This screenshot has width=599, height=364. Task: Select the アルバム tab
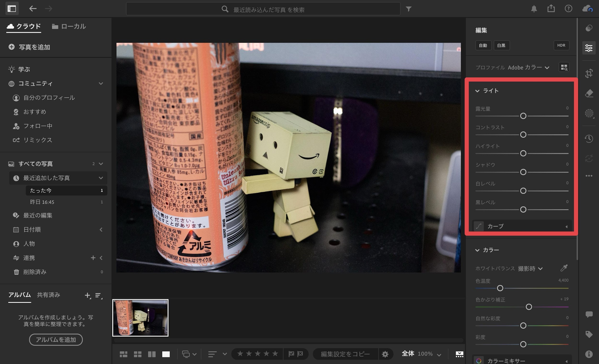click(19, 295)
